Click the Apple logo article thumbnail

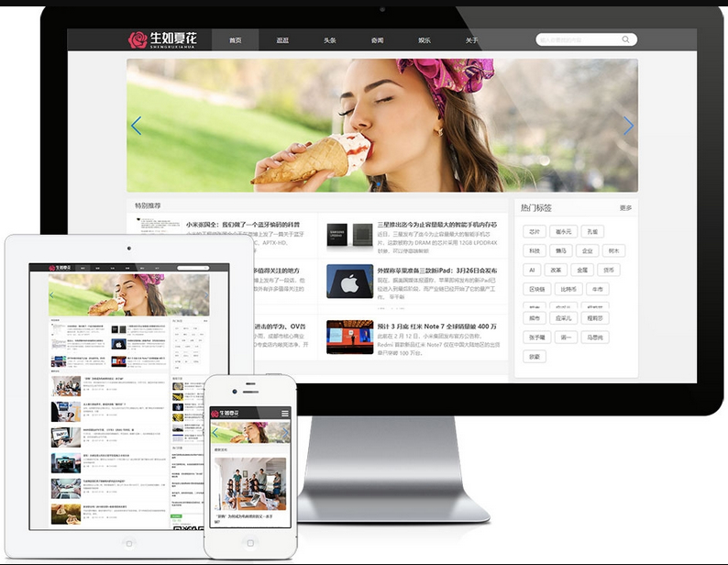click(349, 282)
